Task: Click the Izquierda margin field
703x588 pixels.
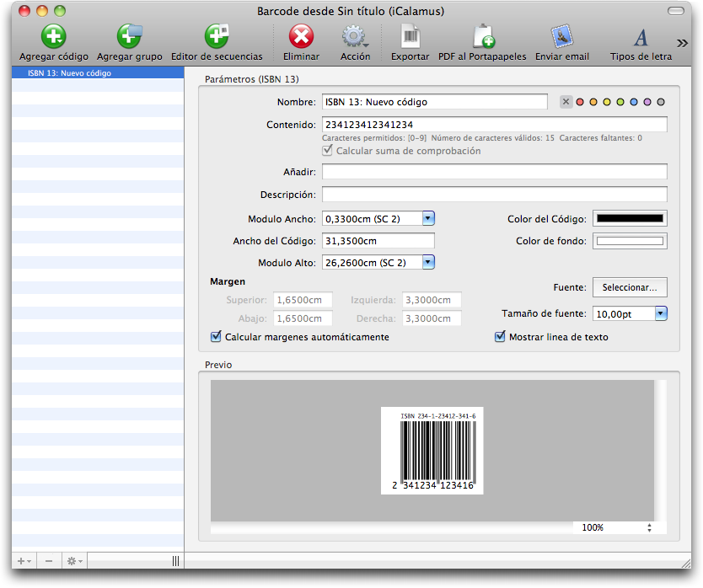Action: pos(432,300)
